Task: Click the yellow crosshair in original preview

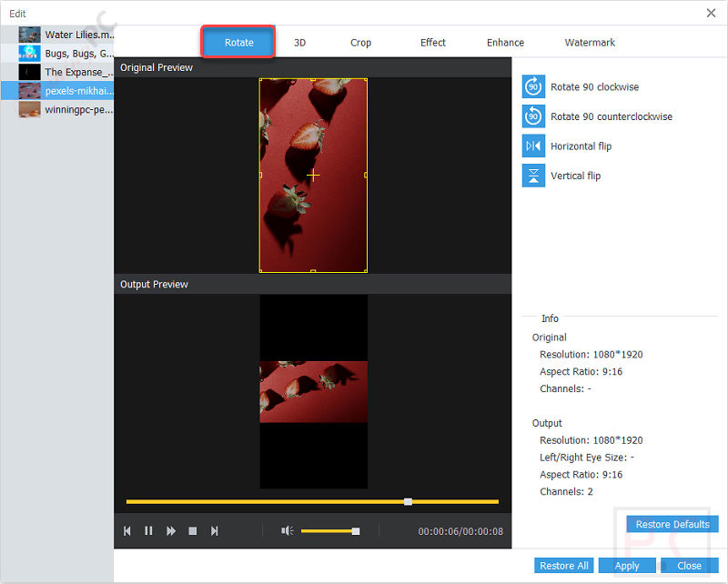Action: click(x=313, y=175)
